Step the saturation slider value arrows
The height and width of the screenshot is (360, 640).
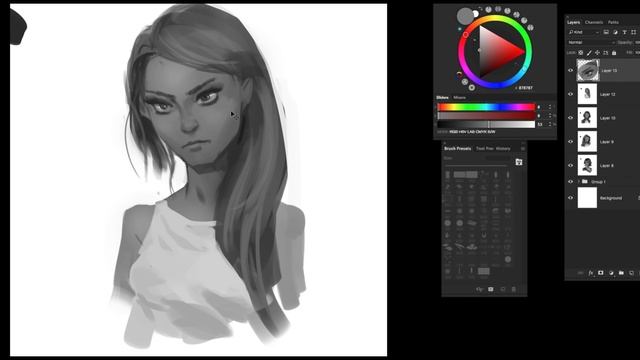[x=550, y=116]
